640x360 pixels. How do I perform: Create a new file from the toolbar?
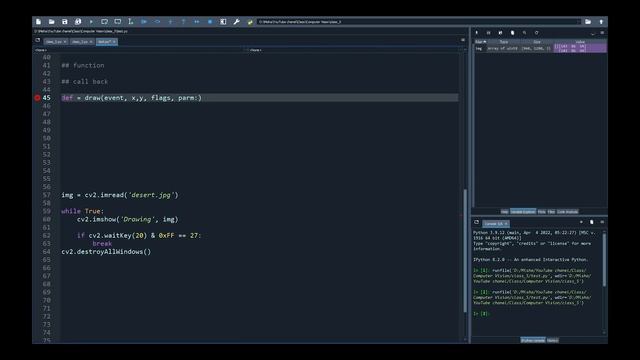pyautogui.click(x=38, y=22)
